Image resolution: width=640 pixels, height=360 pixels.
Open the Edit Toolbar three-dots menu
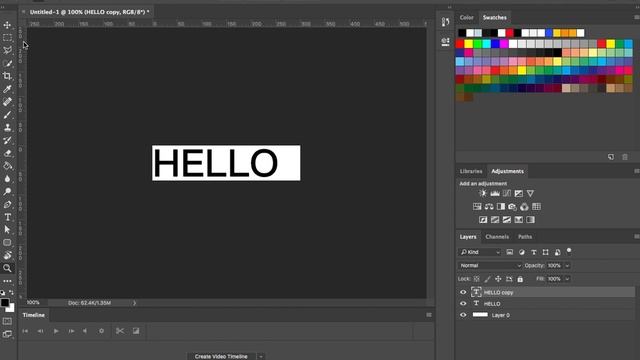pyautogui.click(x=7, y=281)
